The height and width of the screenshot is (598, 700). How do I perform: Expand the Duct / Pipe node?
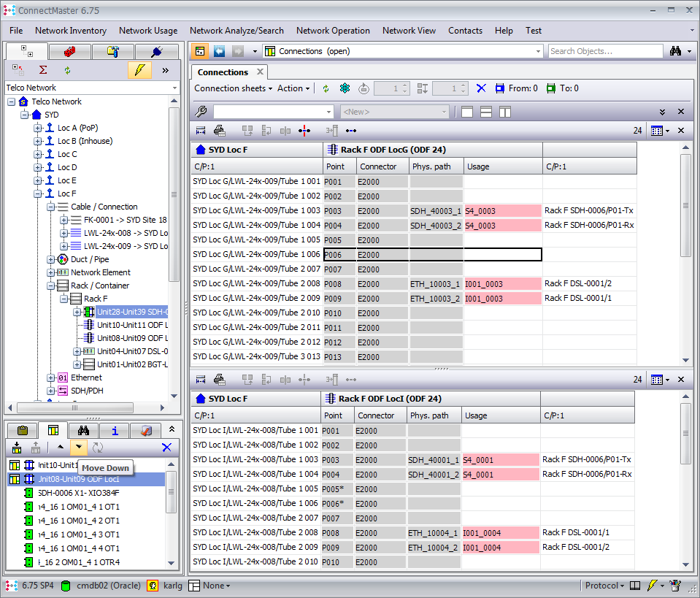point(51,259)
